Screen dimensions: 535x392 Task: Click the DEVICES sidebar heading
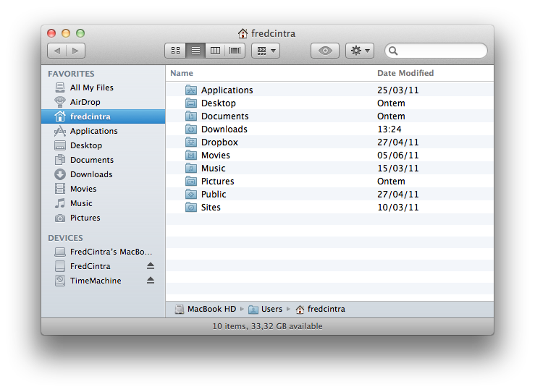(x=65, y=238)
